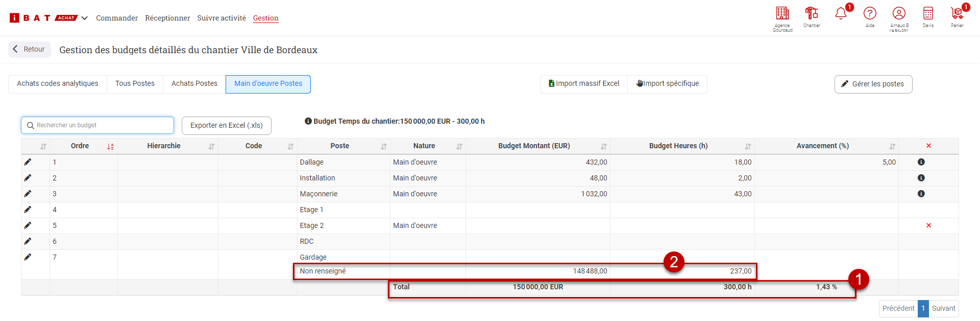The height and width of the screenshot is (321, 980).
Task: Open the Arnaud B user profile icon
Action: [x=899, y=14]
